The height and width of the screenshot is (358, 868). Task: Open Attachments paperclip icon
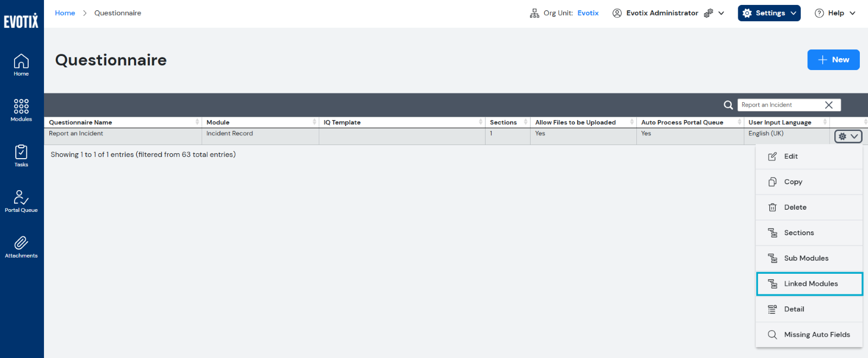tap(21, 247)
